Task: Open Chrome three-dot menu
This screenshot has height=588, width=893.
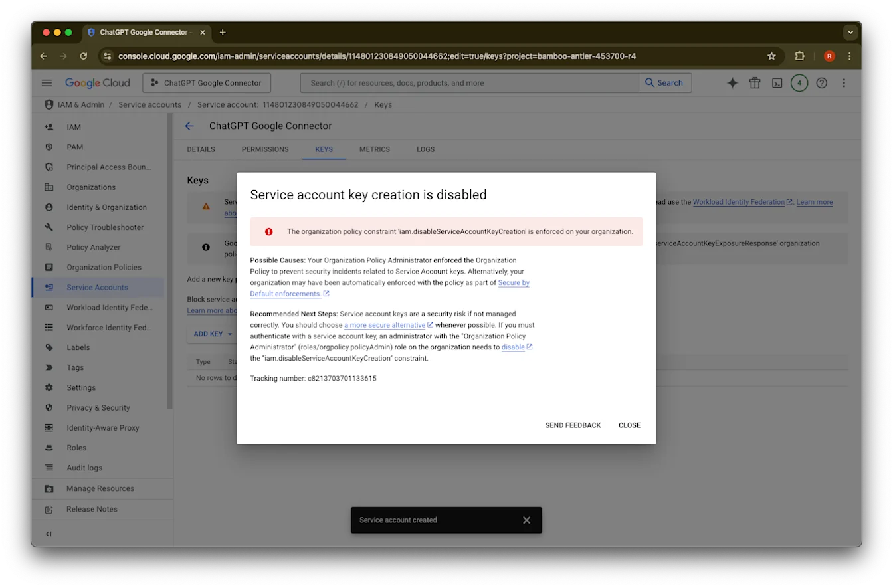Action: 849,56
